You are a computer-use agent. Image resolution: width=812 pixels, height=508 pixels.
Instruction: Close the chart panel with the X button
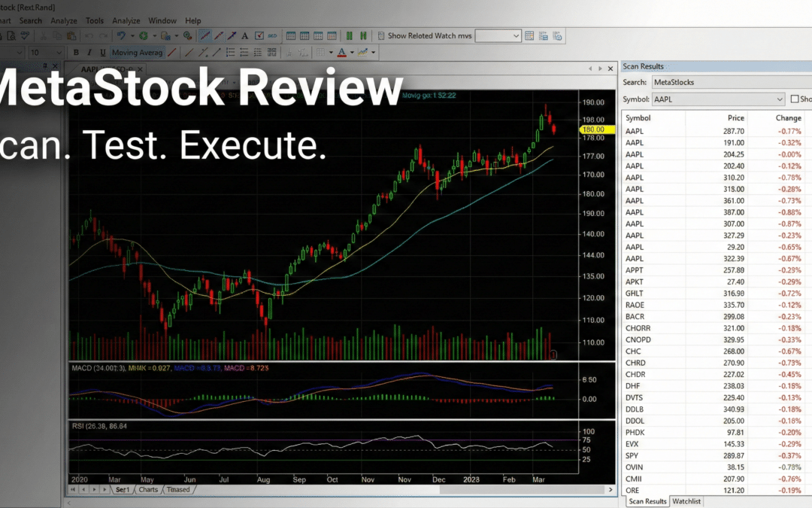[x=611, y=68]
